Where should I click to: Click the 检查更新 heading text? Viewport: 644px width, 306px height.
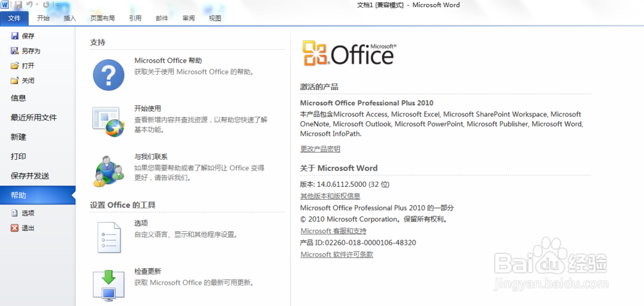coord(147,271)
